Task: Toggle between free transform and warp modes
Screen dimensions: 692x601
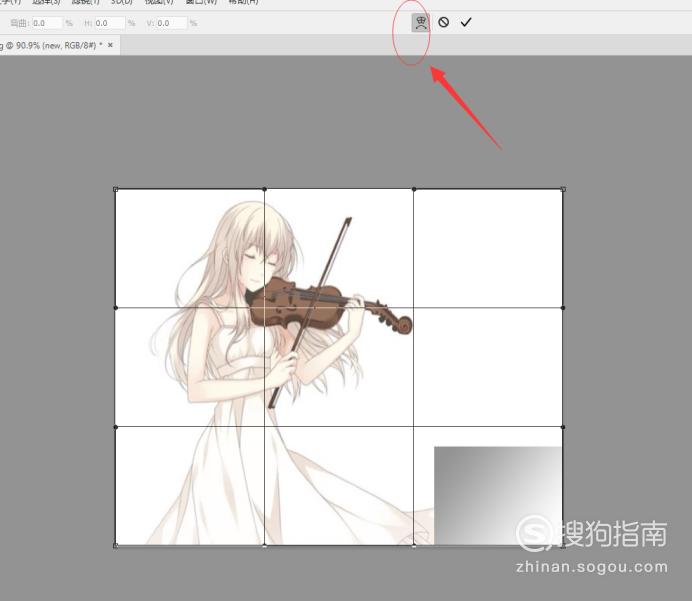Action: (x=420, y=23)
